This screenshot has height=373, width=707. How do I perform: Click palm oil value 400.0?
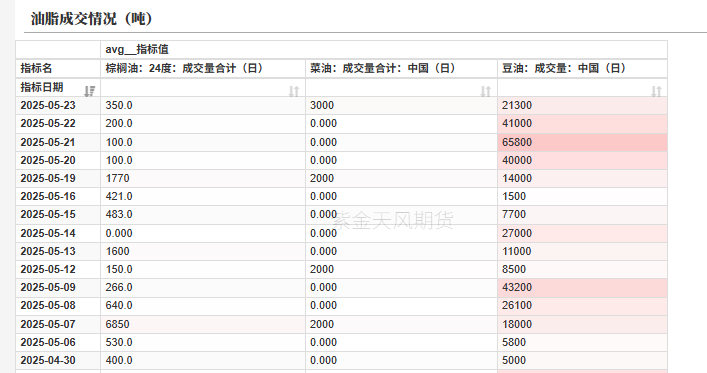[x=119, y=361]
